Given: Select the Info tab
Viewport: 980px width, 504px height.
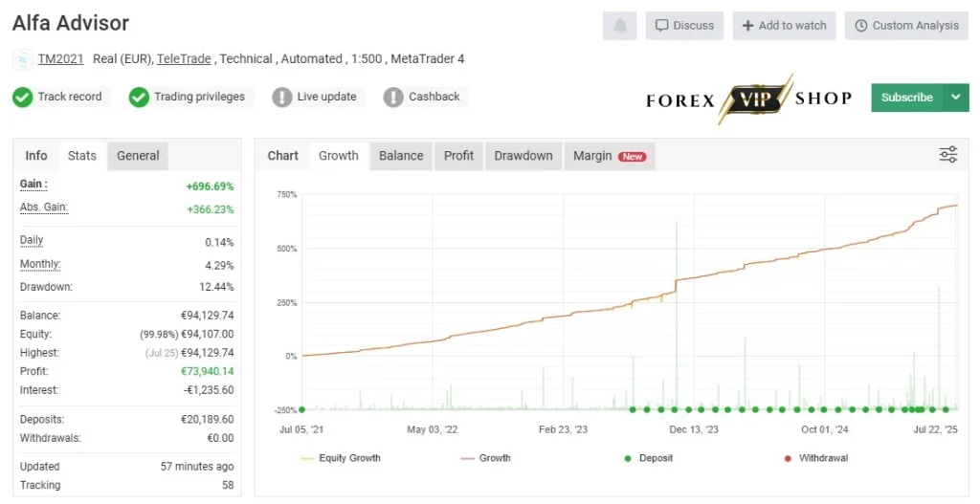Looking at the screenshot, I should (36, 156).
